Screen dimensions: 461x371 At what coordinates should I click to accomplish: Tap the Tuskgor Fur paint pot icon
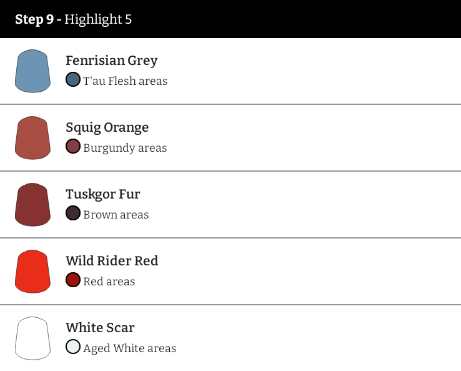33,205
